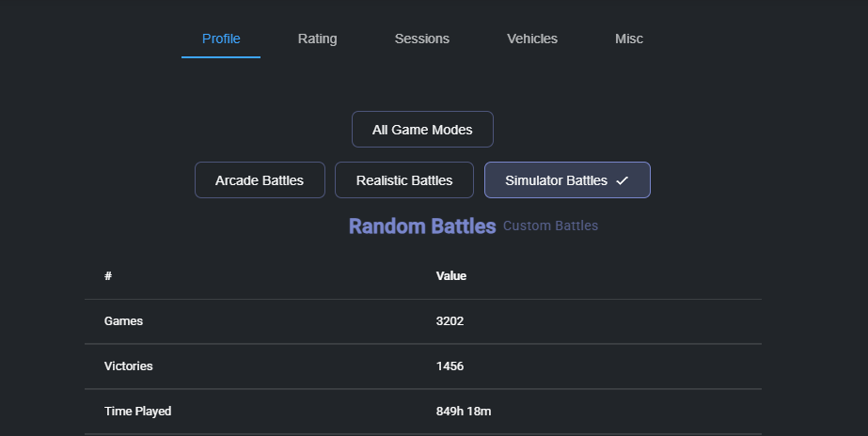
Task: Select the Victories row label
Action: point(128,366)
